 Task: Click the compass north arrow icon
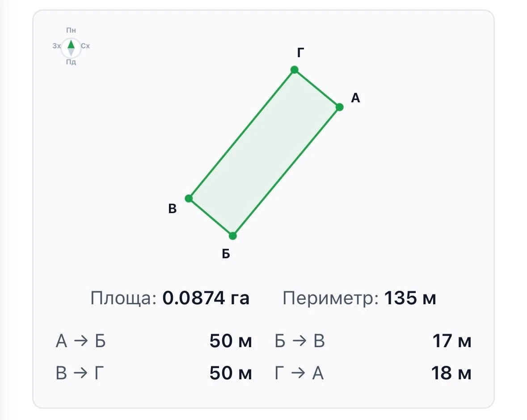[x=71, y=47]
